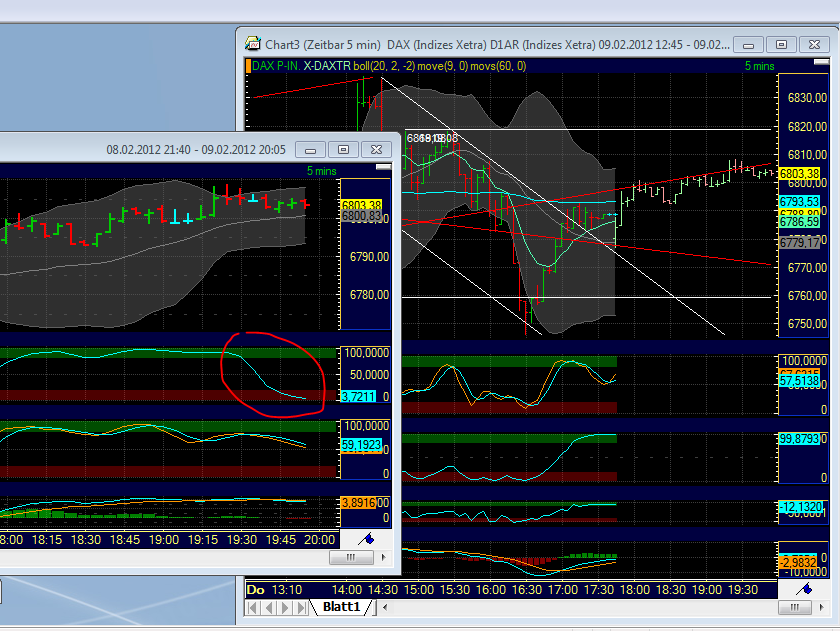This screenshot has width=840, height=631.
Task: Switch to the Blatt1 sheet tab
Action: pos(343,605)
